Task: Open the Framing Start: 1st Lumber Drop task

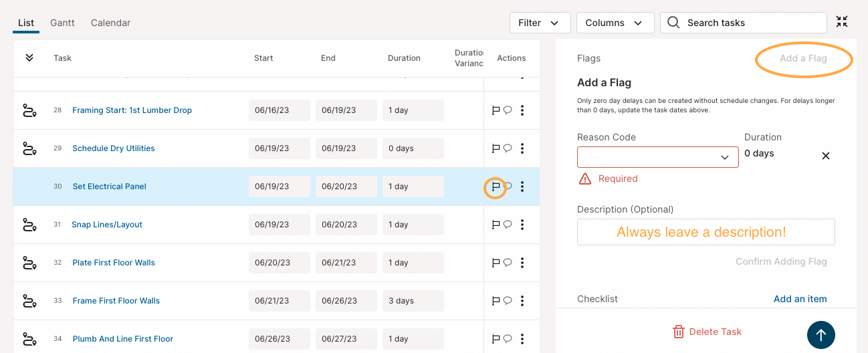Action: coord(132,110)
